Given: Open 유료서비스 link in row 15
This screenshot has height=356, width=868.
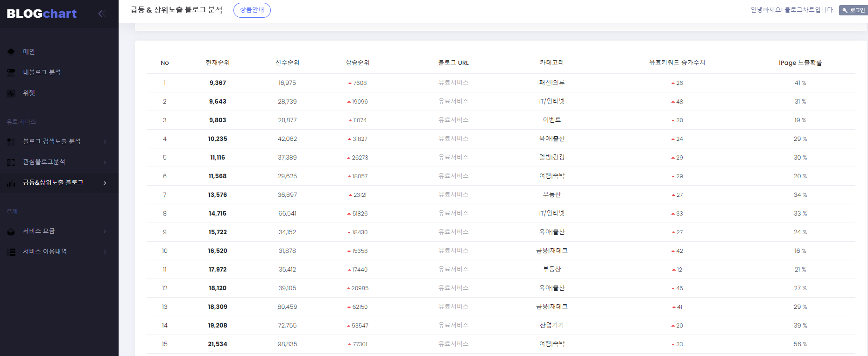Looking at the screenshot, I should 453,344.
